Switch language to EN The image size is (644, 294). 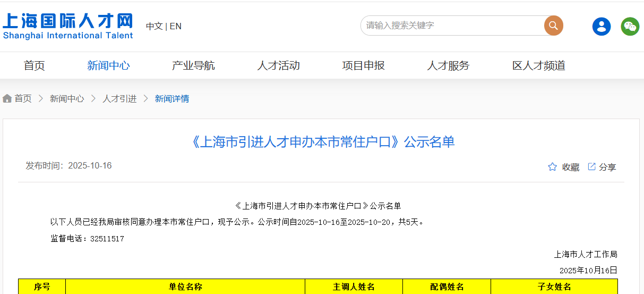point(176,26)
